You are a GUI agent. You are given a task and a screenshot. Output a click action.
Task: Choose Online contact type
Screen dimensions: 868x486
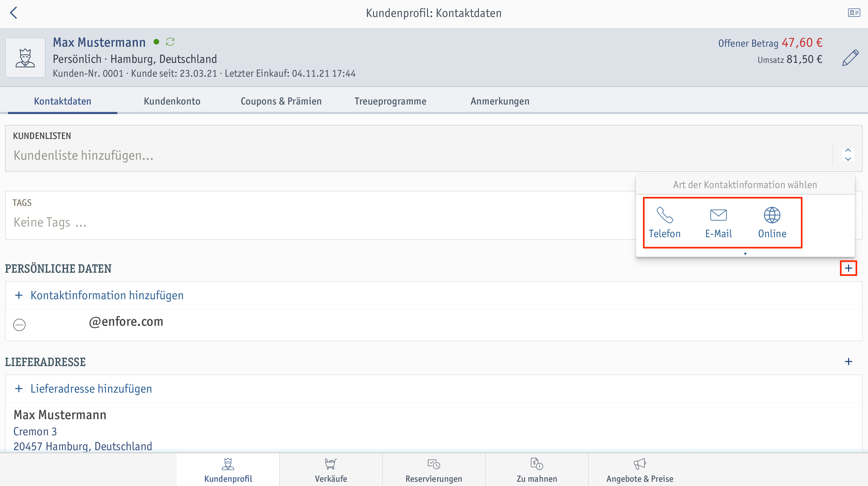(x=772, y=223)
